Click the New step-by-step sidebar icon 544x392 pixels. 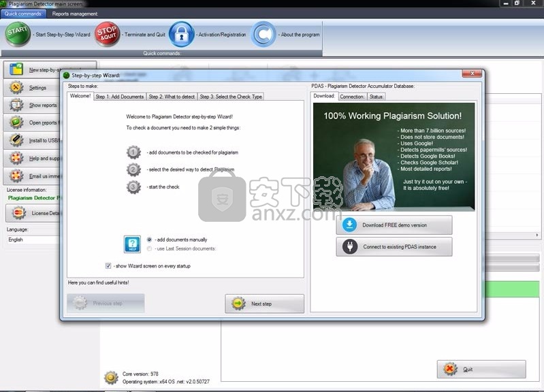click(16, 69)
